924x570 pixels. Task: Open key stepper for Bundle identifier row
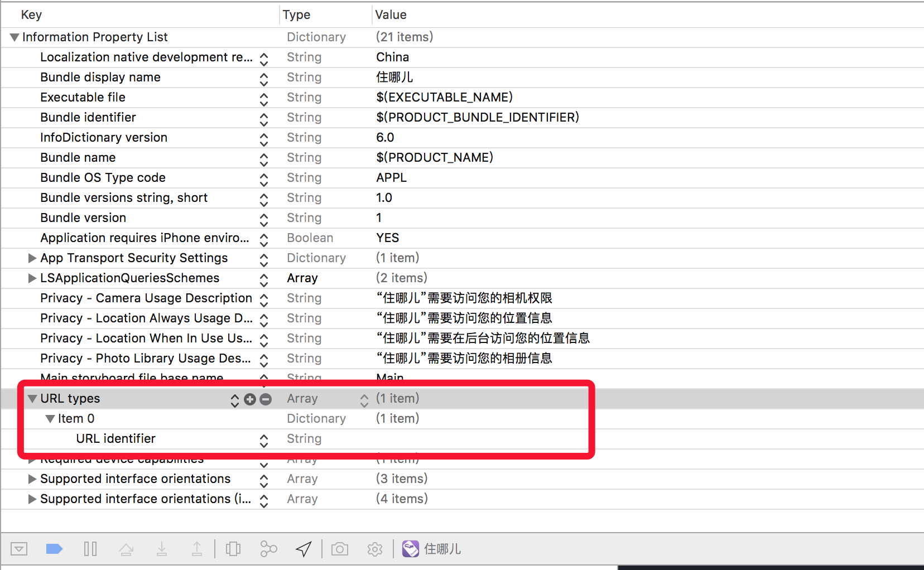click(x=264, y=119)
